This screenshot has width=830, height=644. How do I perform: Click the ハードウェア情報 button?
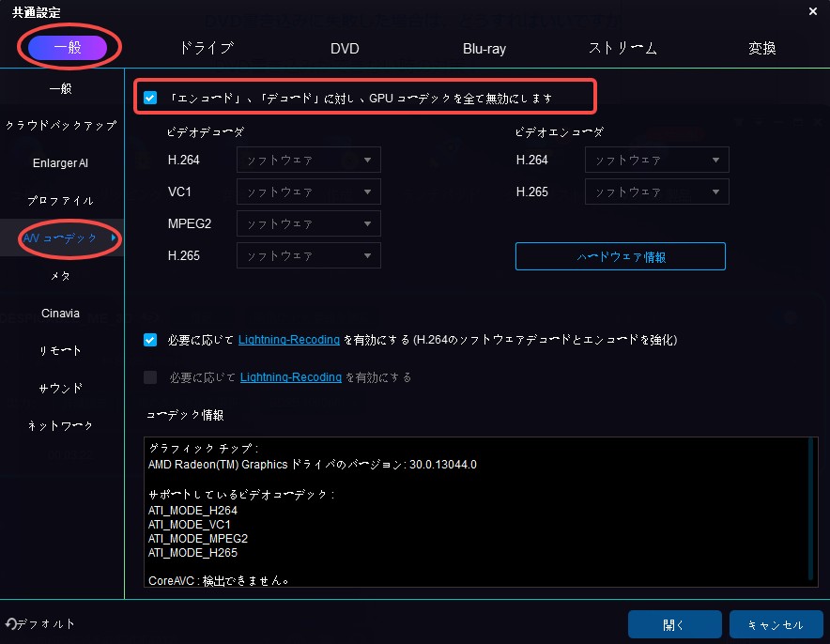620,256
